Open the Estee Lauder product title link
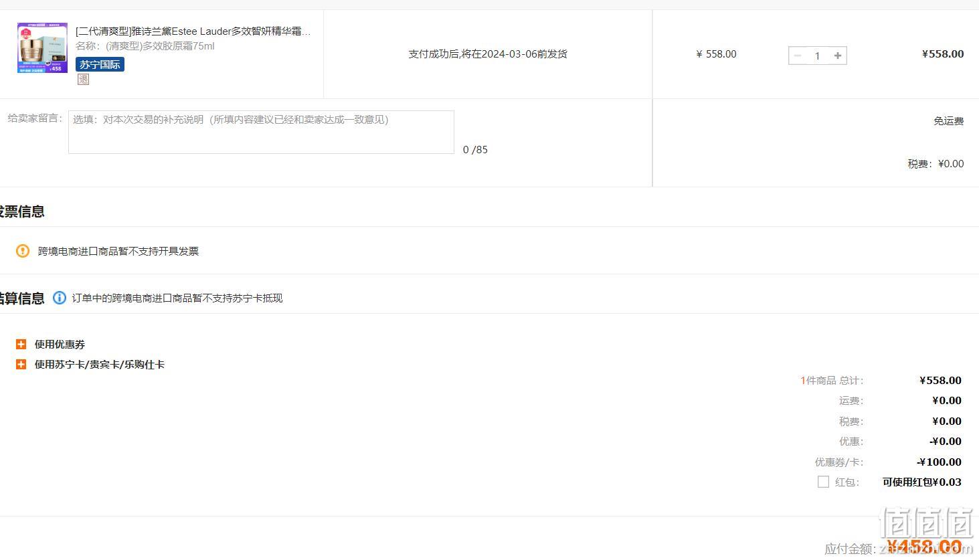This screenshot has height=560, width=979. tap(193, 31)
